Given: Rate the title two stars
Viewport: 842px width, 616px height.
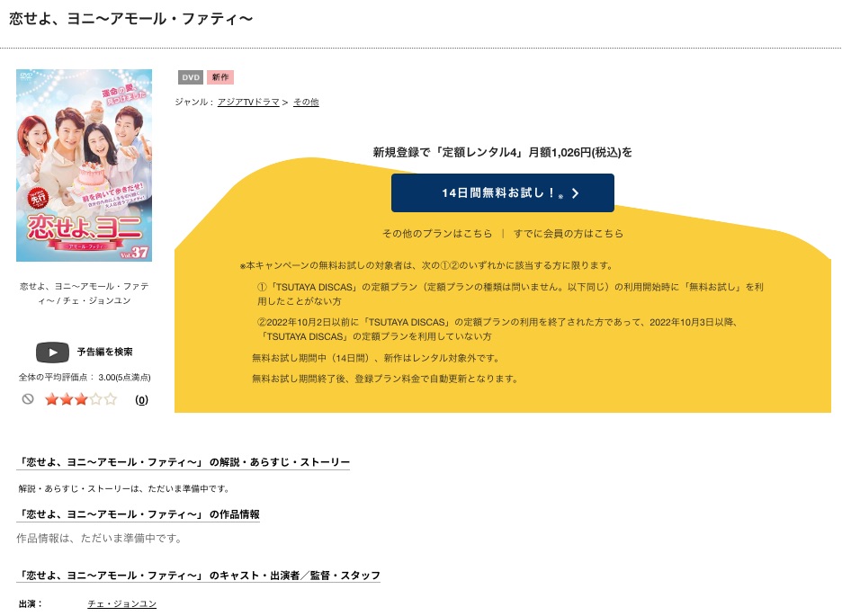Looking at the screenshot, I should (x=67, y=399).
